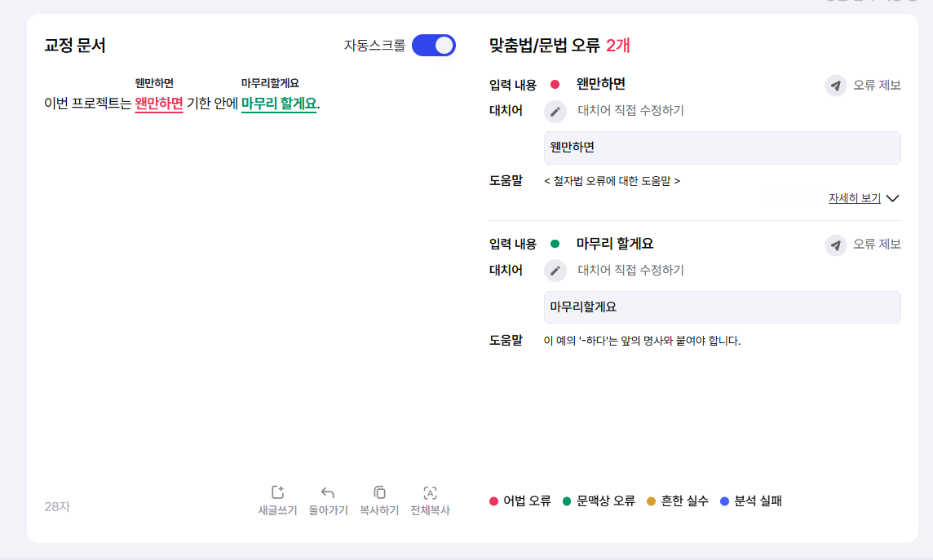
Task: Click the 복사하기 (copy) icon
Action: [378, 492]
